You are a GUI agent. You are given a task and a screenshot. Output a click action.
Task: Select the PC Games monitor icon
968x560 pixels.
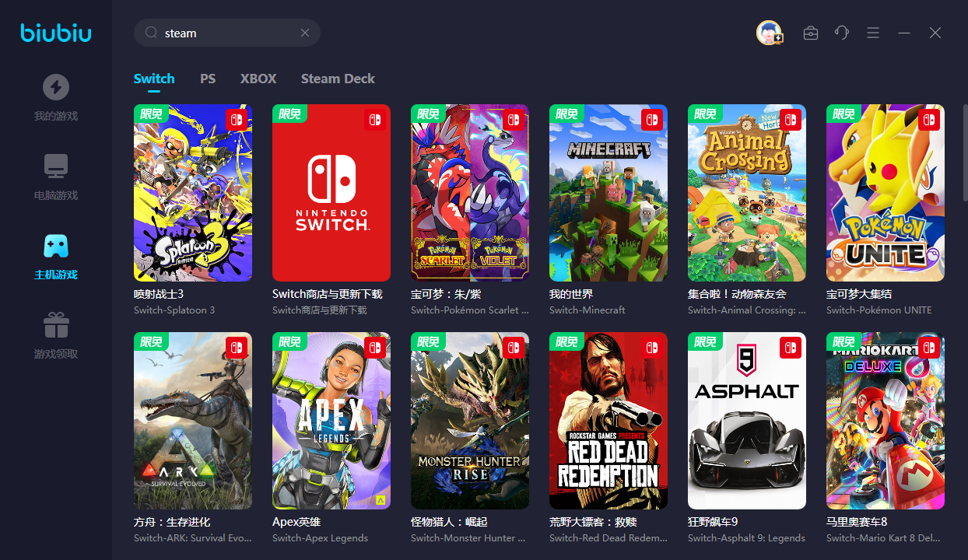pos(55,166)
